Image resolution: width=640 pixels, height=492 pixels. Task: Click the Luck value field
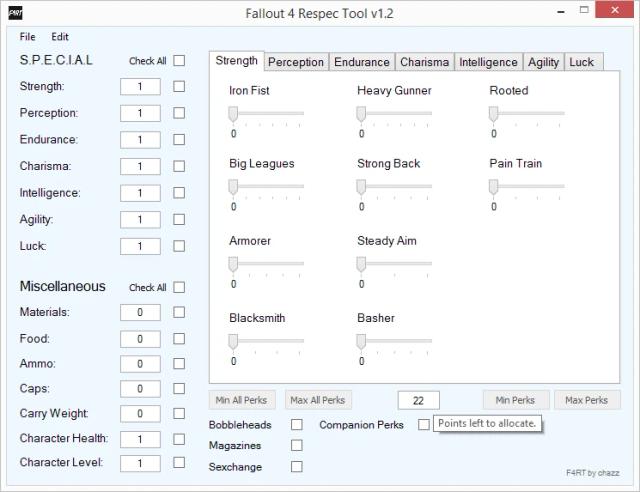click(140, 247)
